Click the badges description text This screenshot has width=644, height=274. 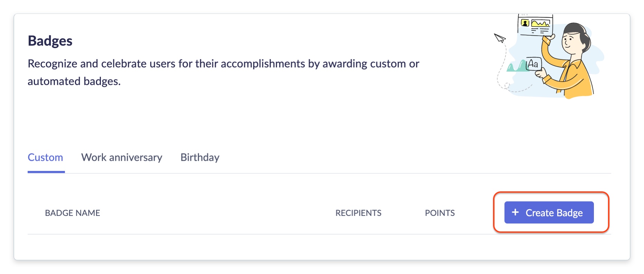[x=223, y=72]
